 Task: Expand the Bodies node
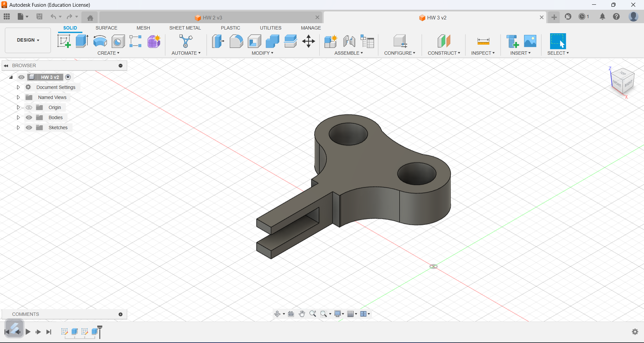point(18,117)
